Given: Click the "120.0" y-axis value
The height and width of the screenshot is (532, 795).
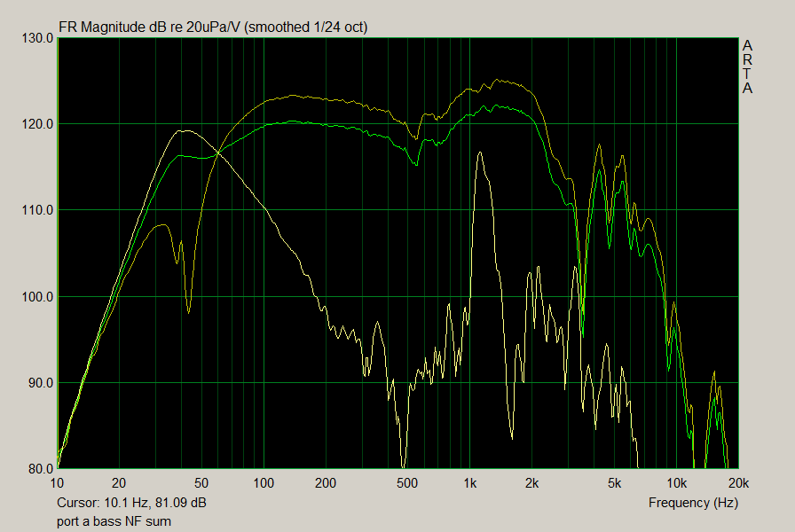Looking at the screenshot, I should (37, 124).
